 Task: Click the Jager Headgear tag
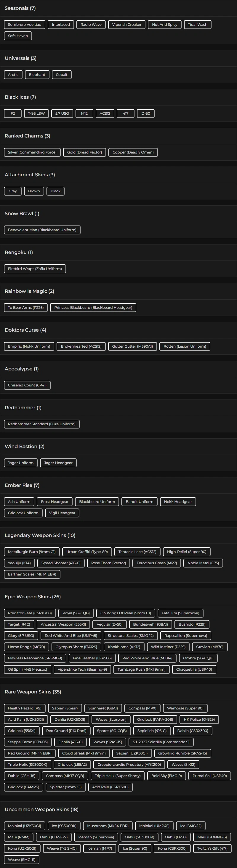[x=58, y=463]
